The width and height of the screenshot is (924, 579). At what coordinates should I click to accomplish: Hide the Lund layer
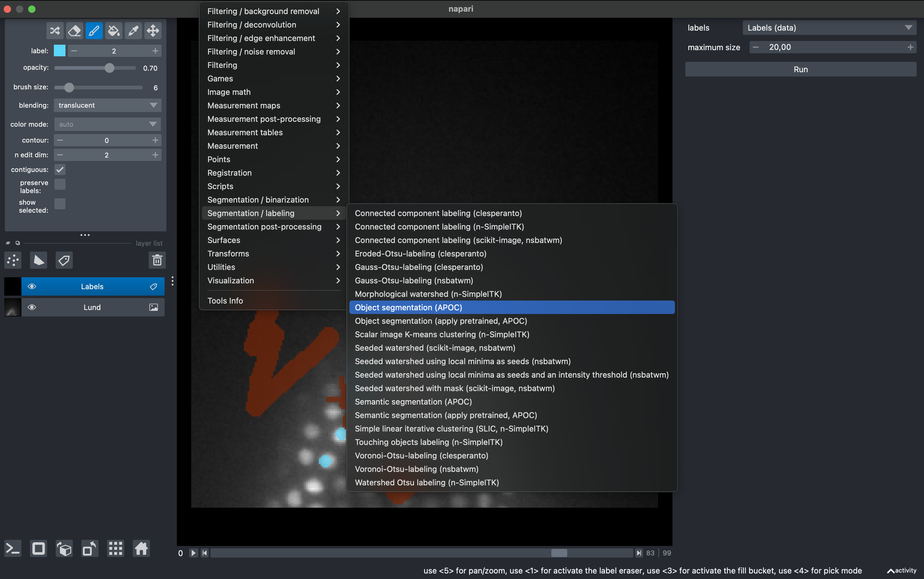tap(32, 307)
